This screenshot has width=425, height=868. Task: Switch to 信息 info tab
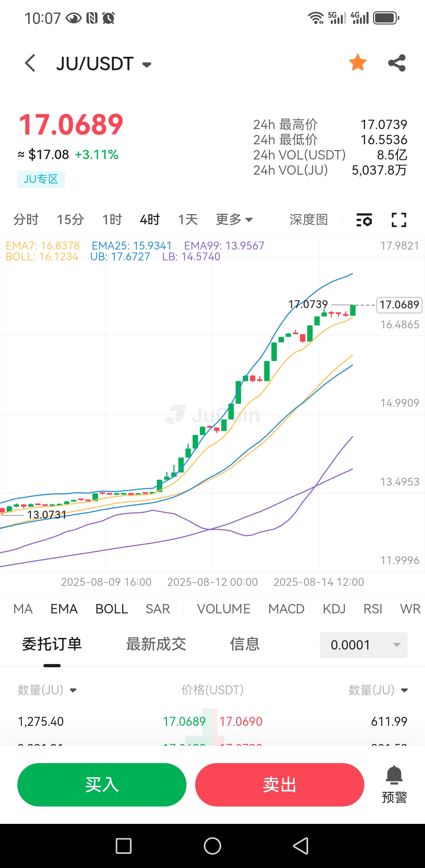tap(245, 644)
